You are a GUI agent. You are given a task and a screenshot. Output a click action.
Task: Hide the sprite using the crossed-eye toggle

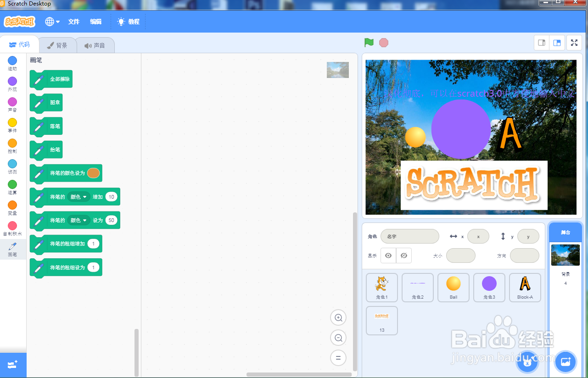(x=403, y=256)
